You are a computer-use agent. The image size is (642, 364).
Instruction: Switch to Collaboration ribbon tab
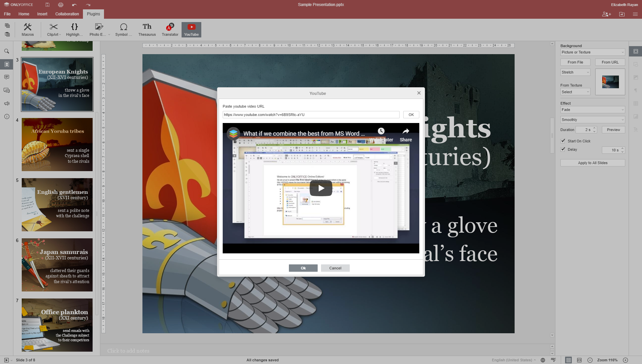pyautogui.click(x=67, y=14)
